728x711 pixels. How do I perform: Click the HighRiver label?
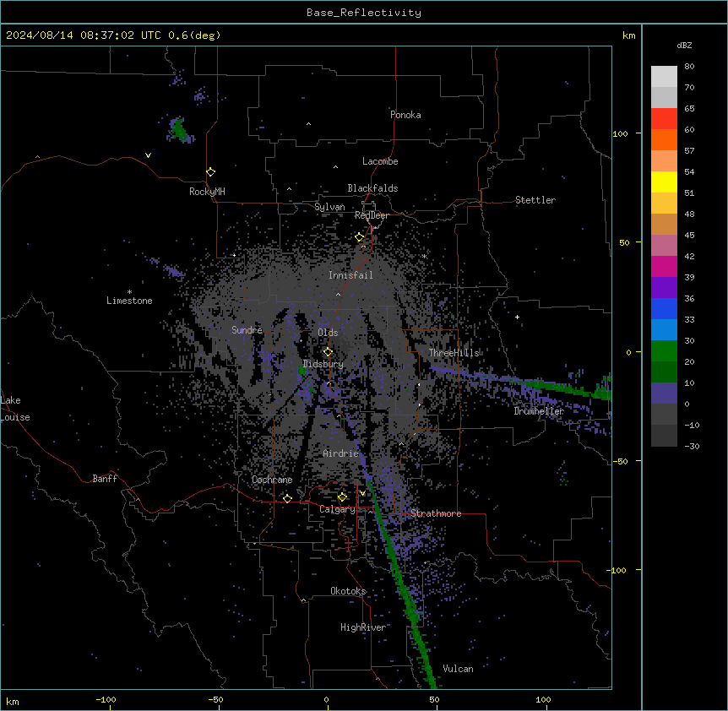pos(363,627)
